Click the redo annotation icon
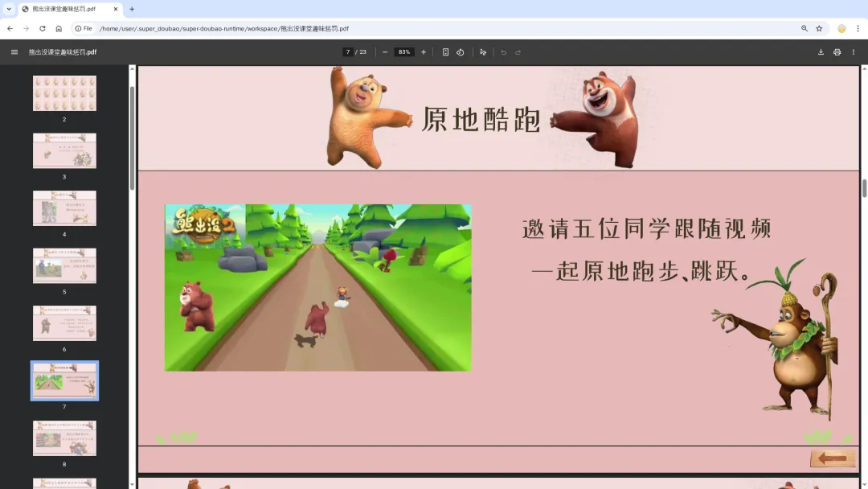Screen dimensions: 868x489 (x=518, y=52)
